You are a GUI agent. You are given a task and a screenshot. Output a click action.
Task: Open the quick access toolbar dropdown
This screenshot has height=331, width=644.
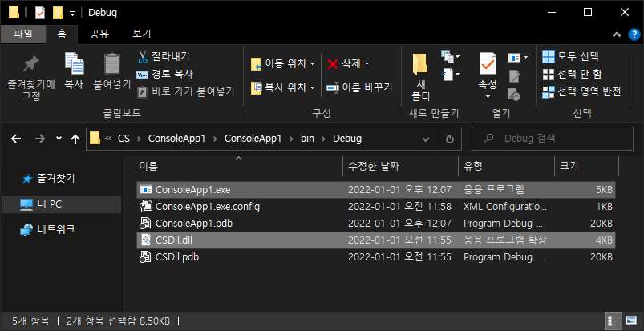(72, 13)
